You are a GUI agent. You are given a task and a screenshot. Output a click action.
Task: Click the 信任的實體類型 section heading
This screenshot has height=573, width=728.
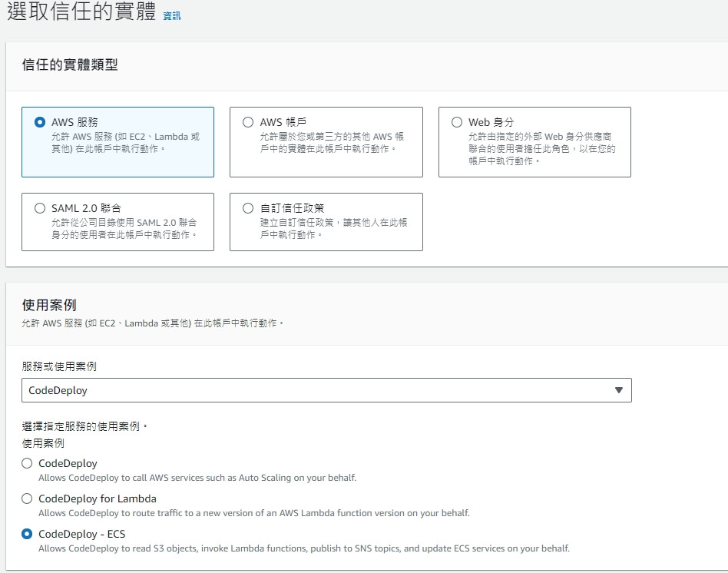pyautogui.click(x=70, y=65)
